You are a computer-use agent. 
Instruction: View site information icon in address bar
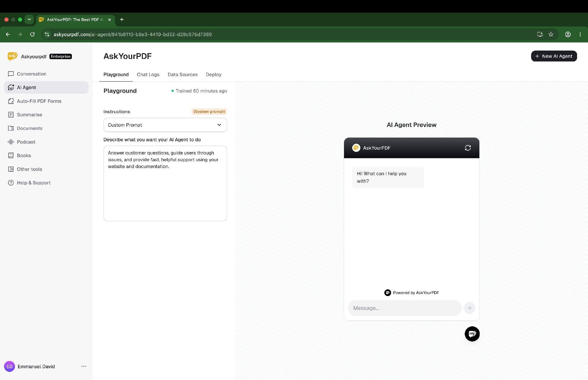click(x=47, y=34)
